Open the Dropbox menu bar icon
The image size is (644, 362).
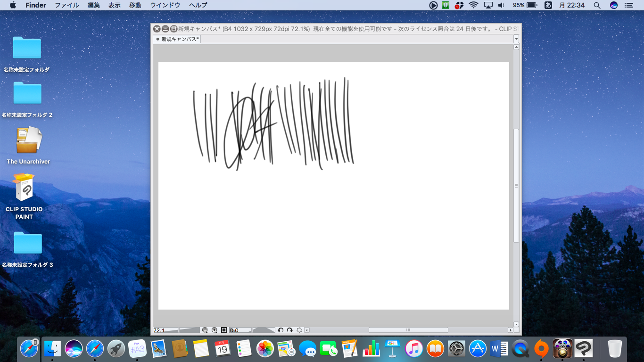459,5
